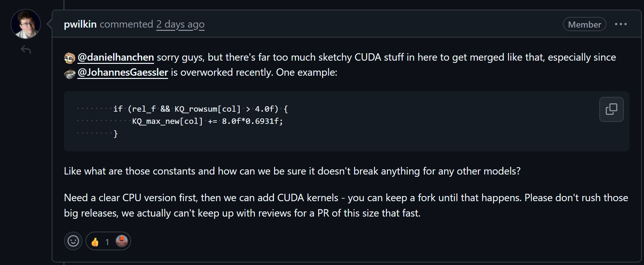Click the reply arrow below pwilkin's avatar
644x265 pixels.
click(x=26, y=50)
